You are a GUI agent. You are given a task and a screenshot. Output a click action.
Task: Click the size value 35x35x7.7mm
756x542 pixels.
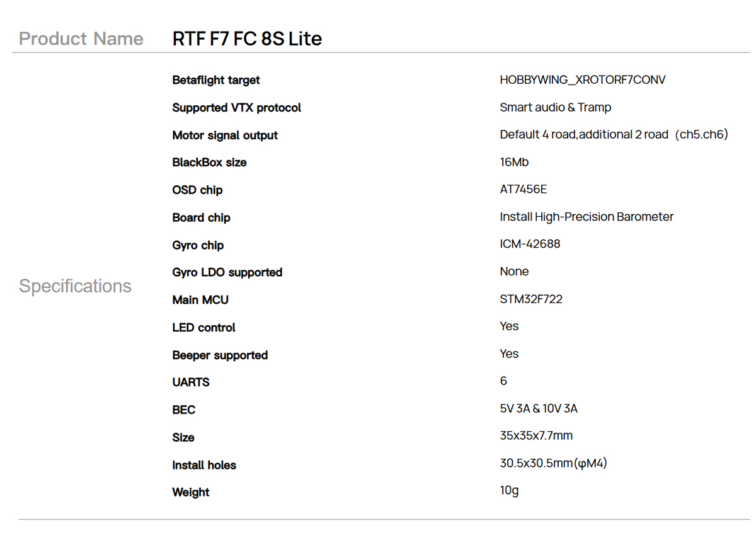[x=535, y=436]
